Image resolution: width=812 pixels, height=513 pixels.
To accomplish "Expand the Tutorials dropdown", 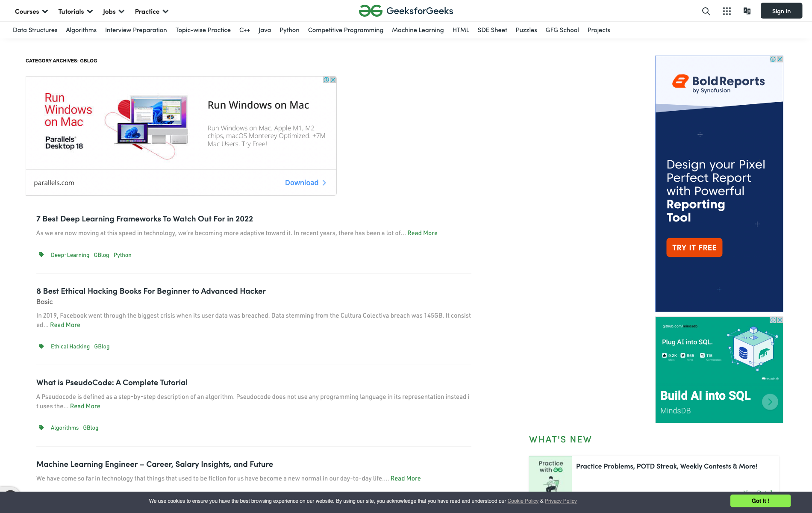I will tap(75, 12).
